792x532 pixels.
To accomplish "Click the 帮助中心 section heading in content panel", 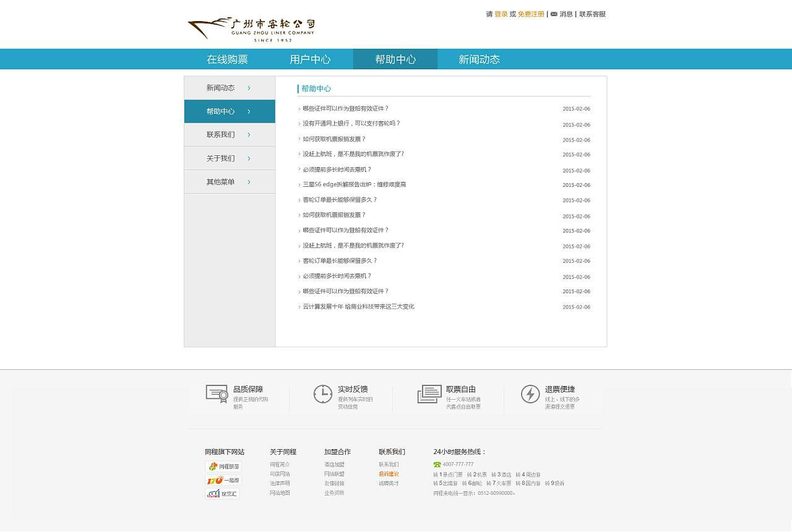I will 316,89.
